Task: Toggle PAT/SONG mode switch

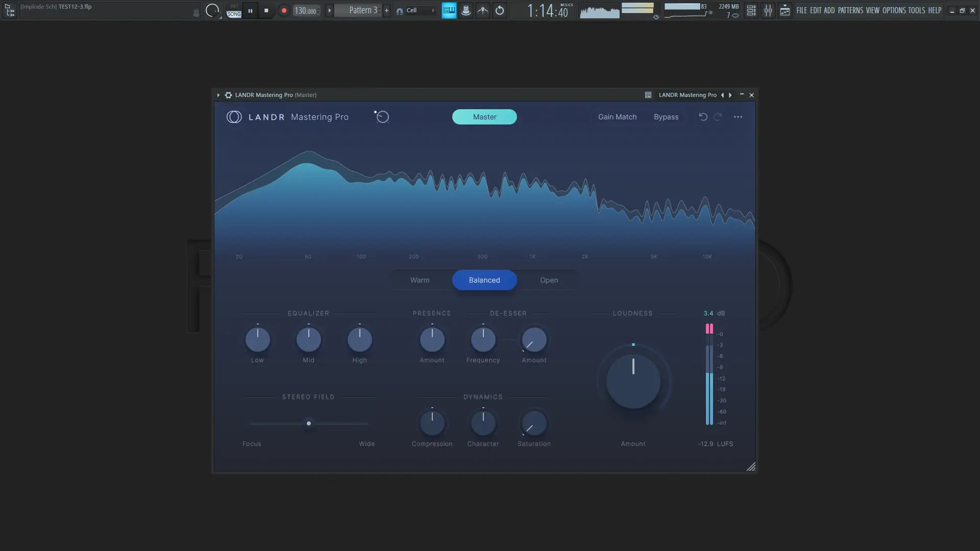Action: (234, 11)
